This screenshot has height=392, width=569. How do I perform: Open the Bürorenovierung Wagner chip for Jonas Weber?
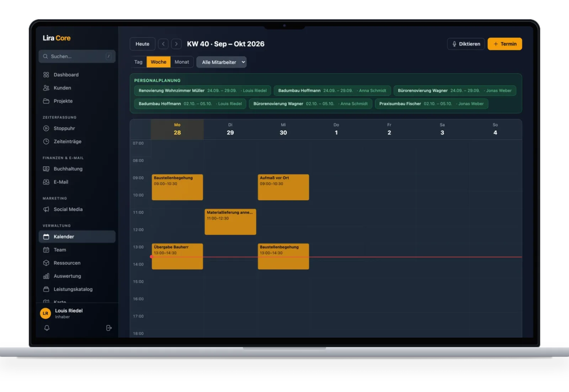click(455, 91)
